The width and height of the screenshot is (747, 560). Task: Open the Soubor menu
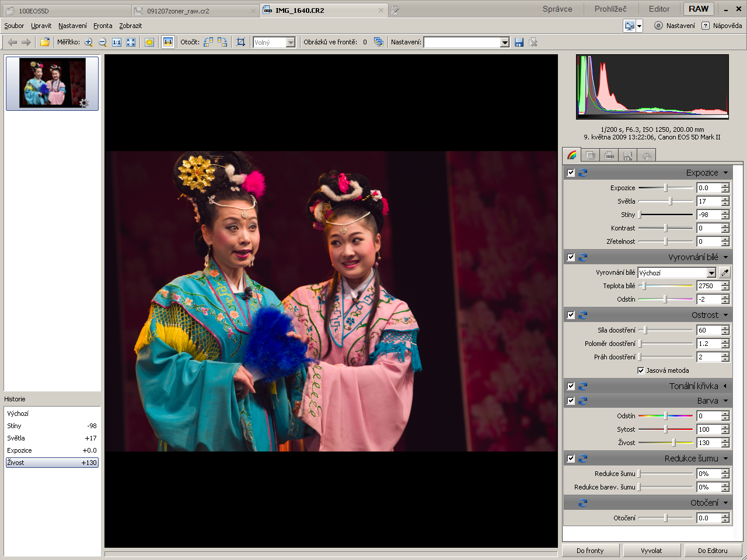[14, 26]
